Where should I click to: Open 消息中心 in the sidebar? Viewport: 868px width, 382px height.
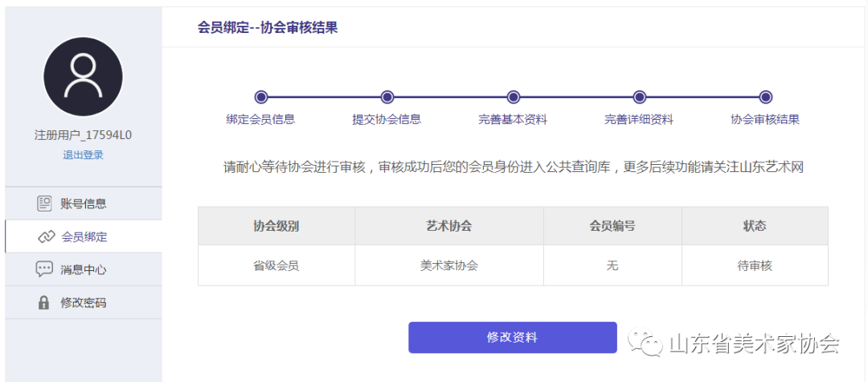click(x=84, y=269)
